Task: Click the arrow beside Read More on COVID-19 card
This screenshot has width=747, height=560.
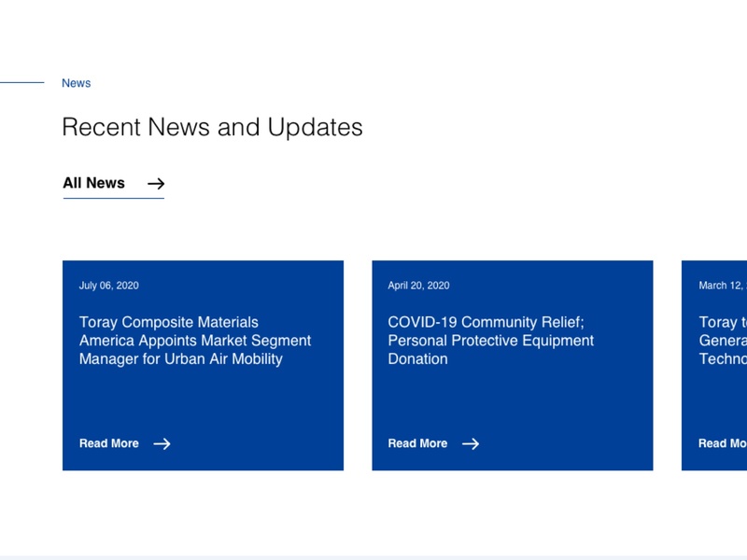Action: pyautogui.click(x=471, y=444)
